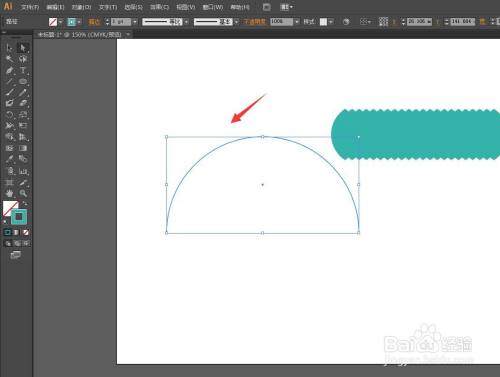
Task: Select the Mesh tool
Action: pos(9,148)
